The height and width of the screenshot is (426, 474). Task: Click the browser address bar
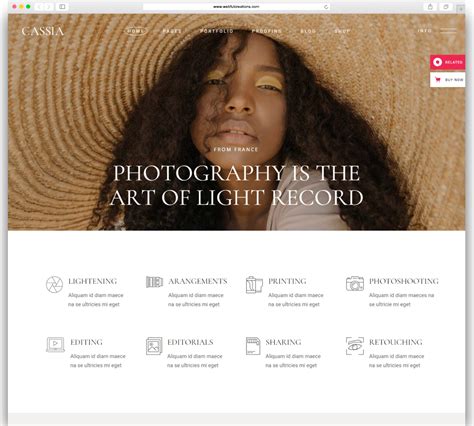pos(236,7)
